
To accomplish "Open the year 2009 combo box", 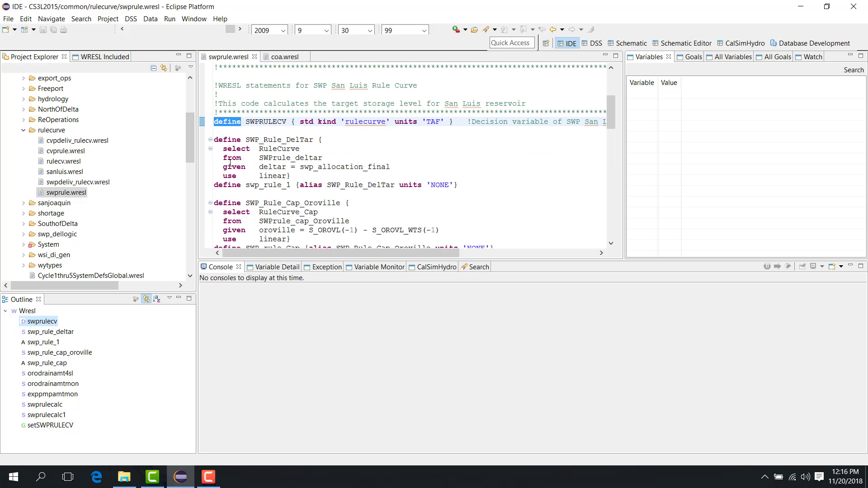I will (269, 30).
